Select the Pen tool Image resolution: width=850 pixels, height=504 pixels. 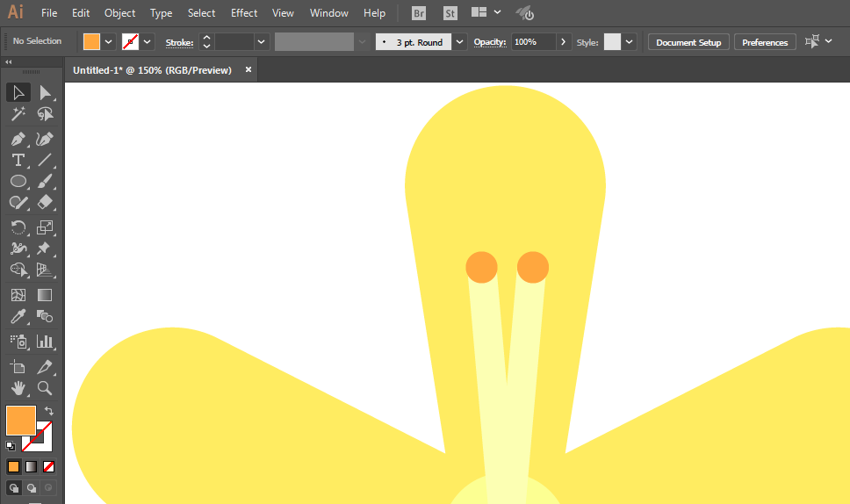tap(18, 140)
